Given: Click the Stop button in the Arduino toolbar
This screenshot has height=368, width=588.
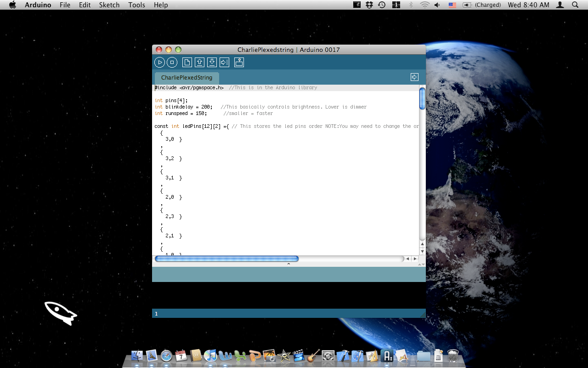Looking at the screenshot, I should click(172, 63).
